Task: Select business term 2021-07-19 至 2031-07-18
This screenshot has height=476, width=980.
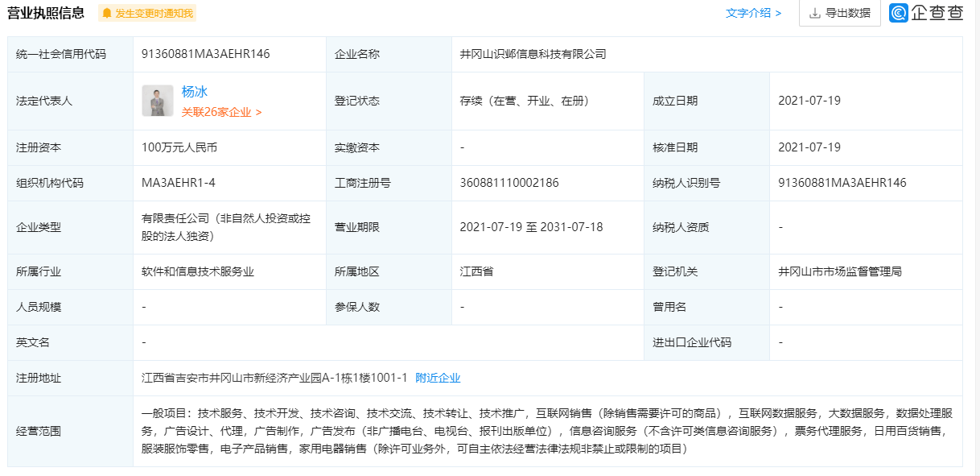Action: (531, 226)
